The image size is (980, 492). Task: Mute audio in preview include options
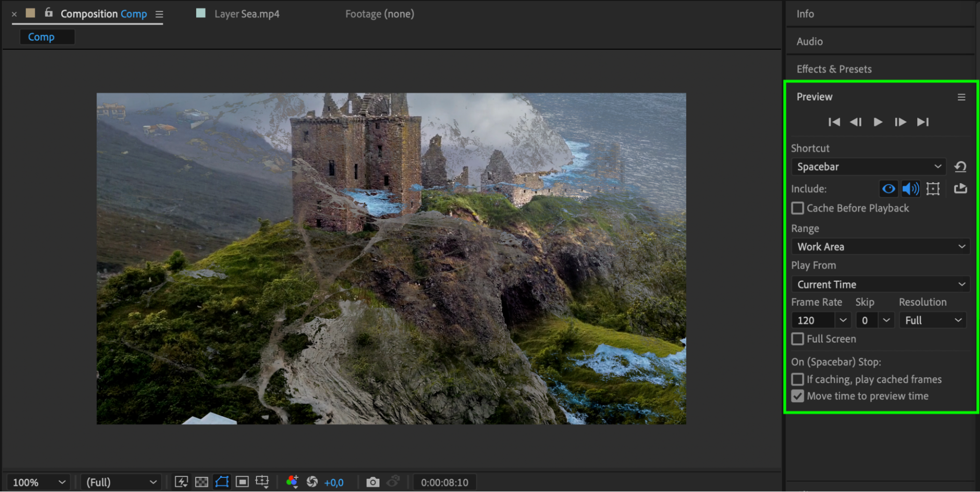point(910,189)
